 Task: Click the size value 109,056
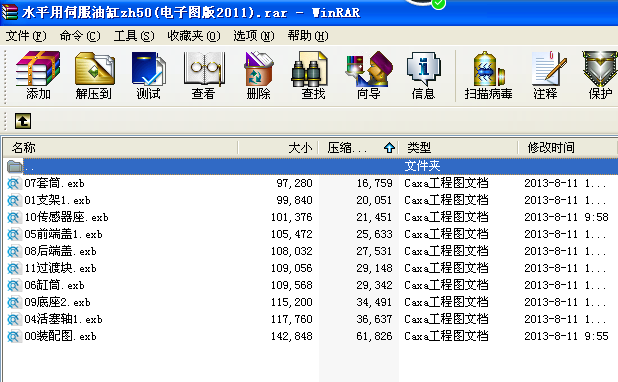coord(292,268)
